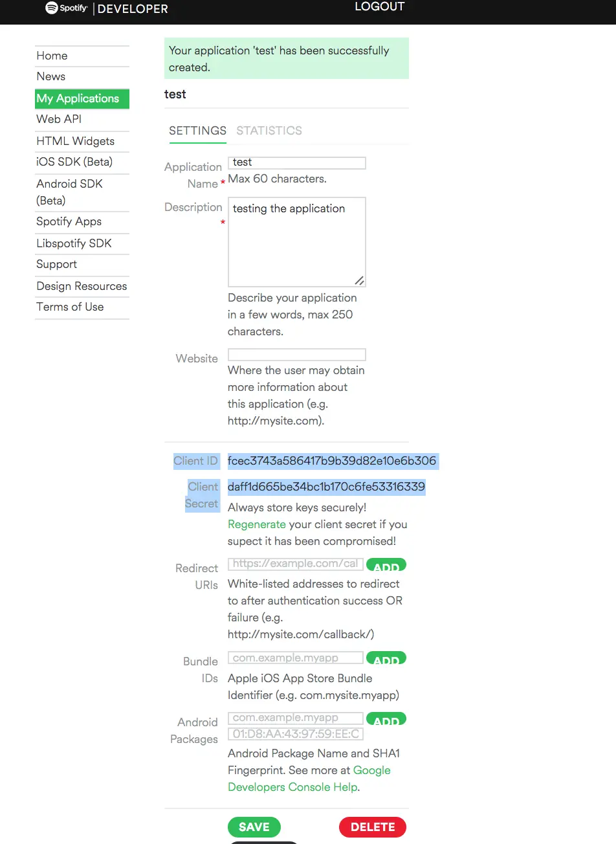
Task: Click the Client Secret label
Action: [202, 495]
